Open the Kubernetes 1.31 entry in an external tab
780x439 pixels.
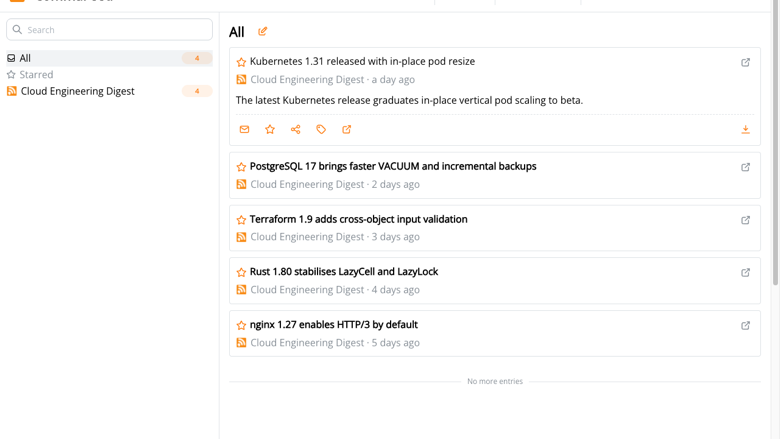[x=745, y=62]
